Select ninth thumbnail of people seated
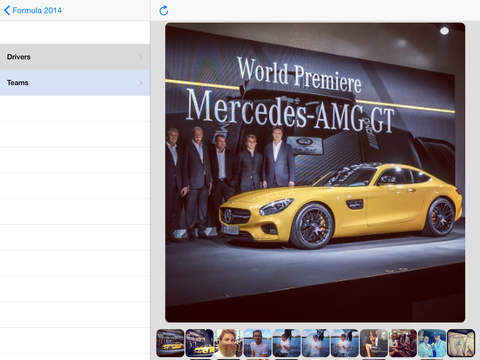480x360 pixels. [403, 343]
